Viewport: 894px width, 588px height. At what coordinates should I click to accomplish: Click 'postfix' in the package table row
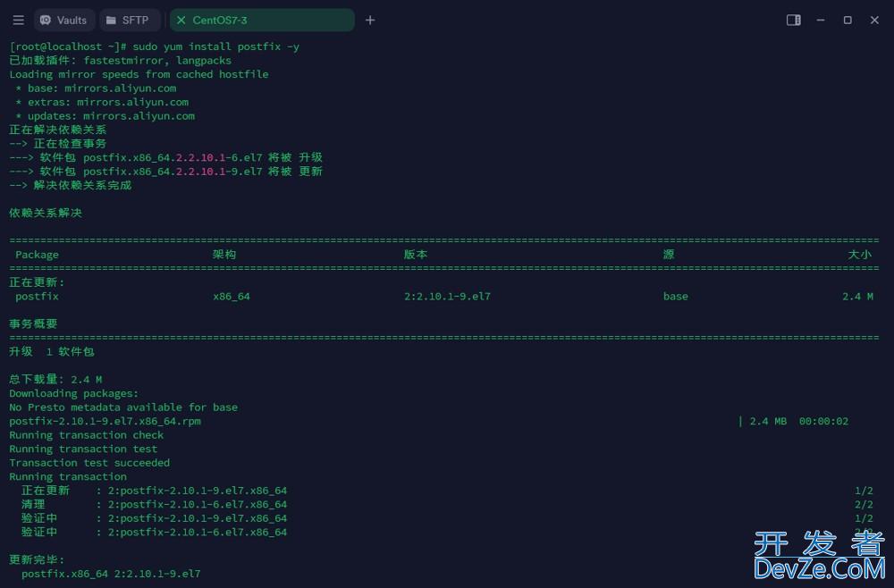tap(37, 297)
